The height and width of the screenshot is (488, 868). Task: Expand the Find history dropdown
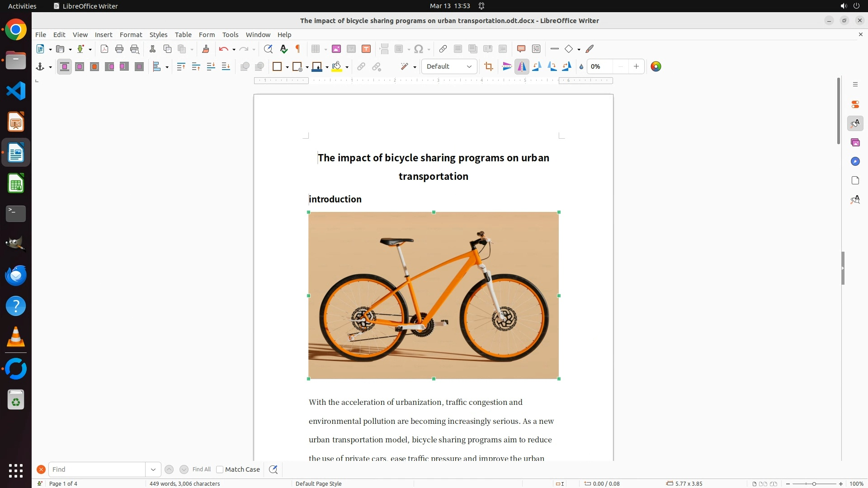click(x=153, y=469)
